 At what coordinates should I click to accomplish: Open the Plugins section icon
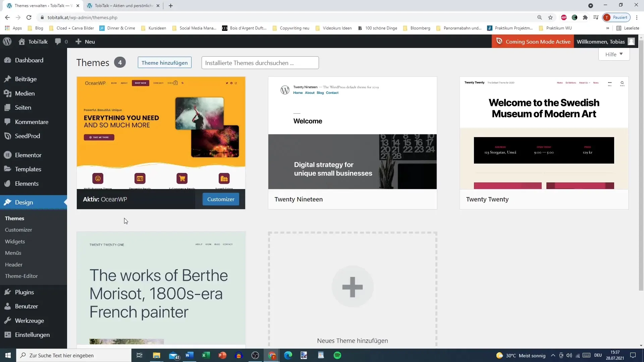pos(7,292)
